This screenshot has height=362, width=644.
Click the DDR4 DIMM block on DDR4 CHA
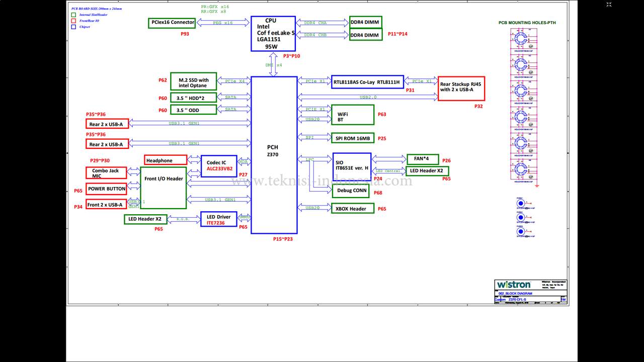tap(366, 22)
